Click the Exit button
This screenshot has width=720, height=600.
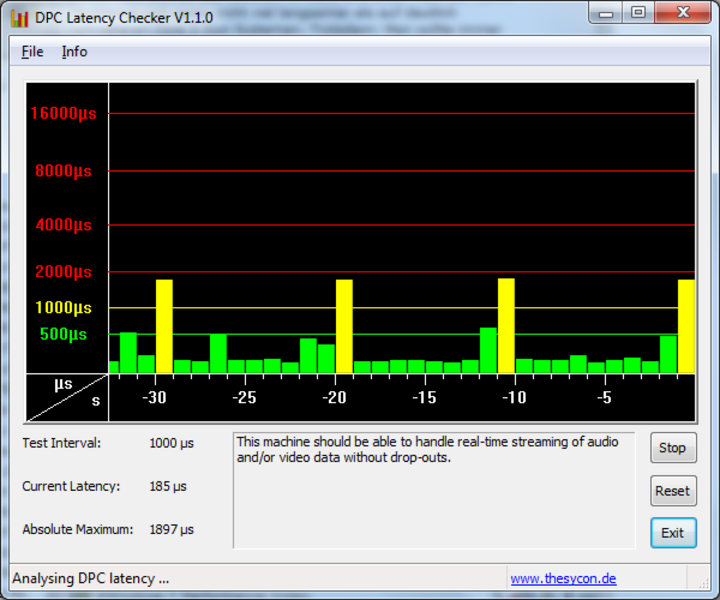pyautogui.click(x=673, y=533)
